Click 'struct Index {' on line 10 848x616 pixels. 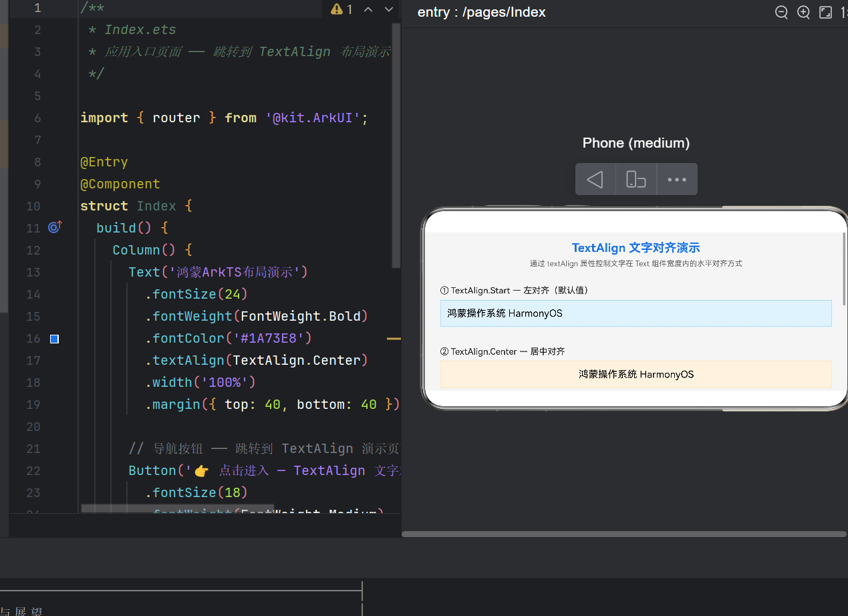(x=136, y=206)
